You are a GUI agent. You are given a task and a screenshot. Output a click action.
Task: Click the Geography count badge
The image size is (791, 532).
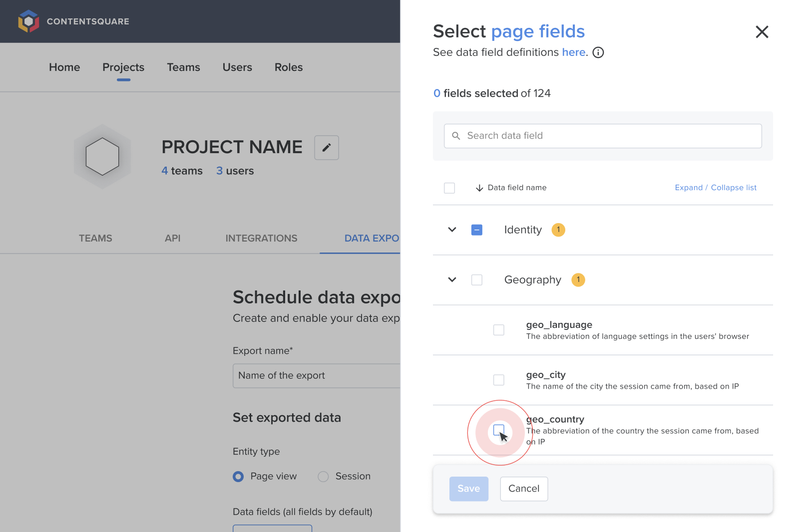tap(578, 279)
